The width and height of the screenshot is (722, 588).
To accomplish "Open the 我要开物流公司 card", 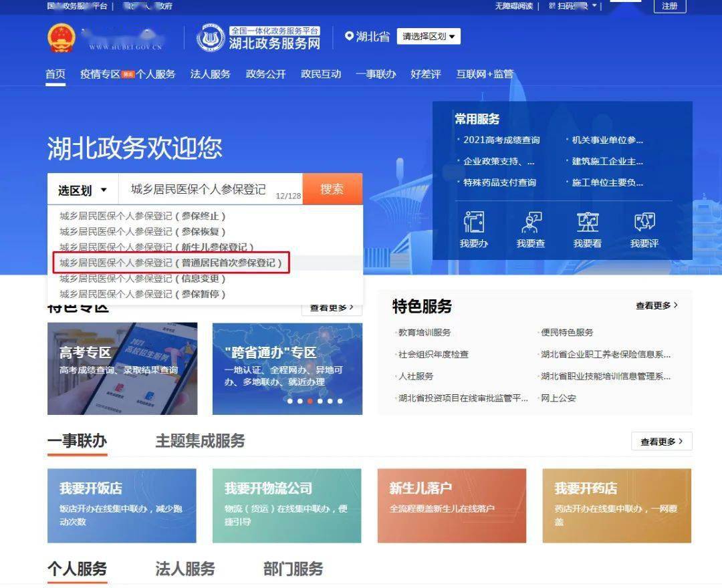I will (287, 506).
